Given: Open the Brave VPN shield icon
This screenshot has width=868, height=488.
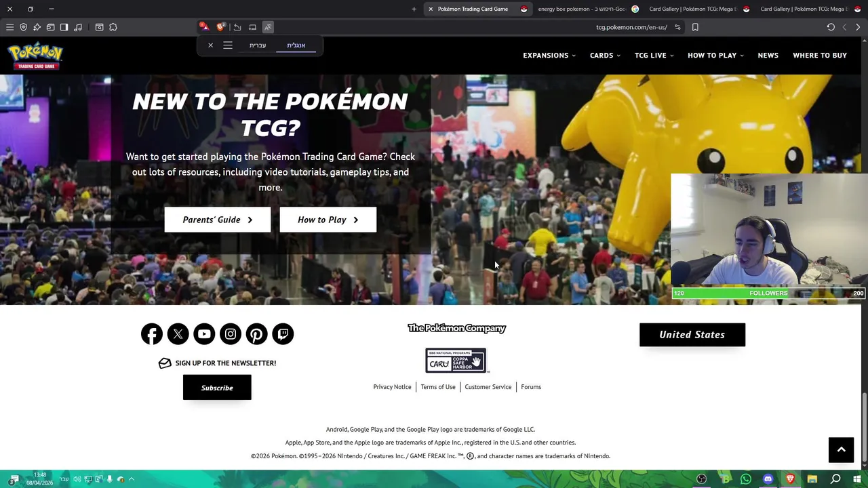Looking at the screenshot, I should pyautogui.click(x=23, y=27).
